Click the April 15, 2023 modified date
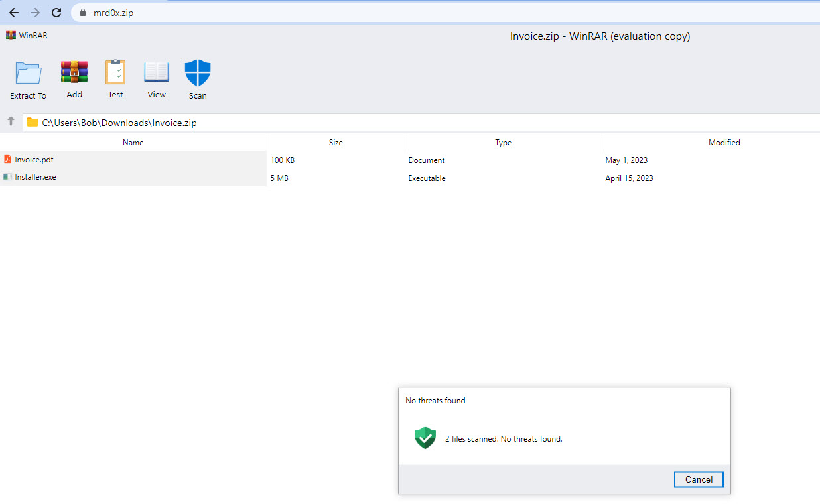This screenshot has width=820, height=504. [x=630, y=178]
